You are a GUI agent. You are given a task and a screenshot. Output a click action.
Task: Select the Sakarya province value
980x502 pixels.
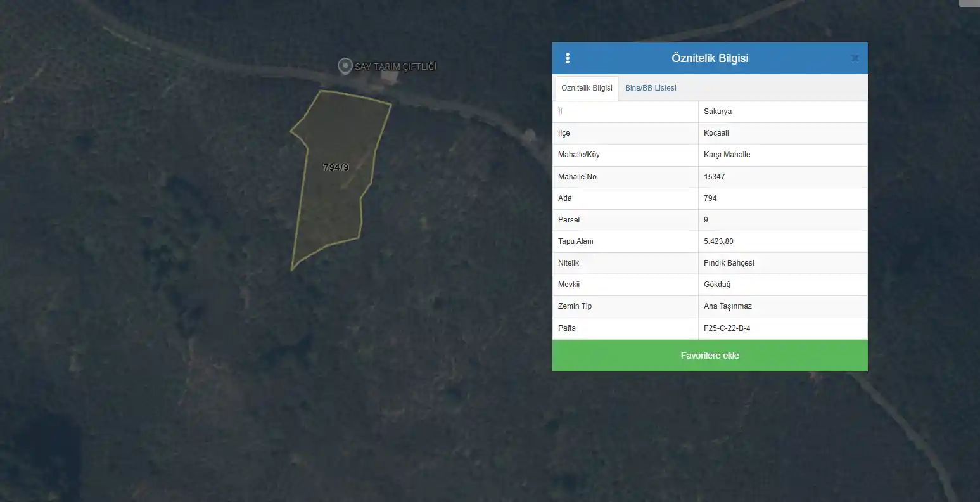[x=718, y=112]
